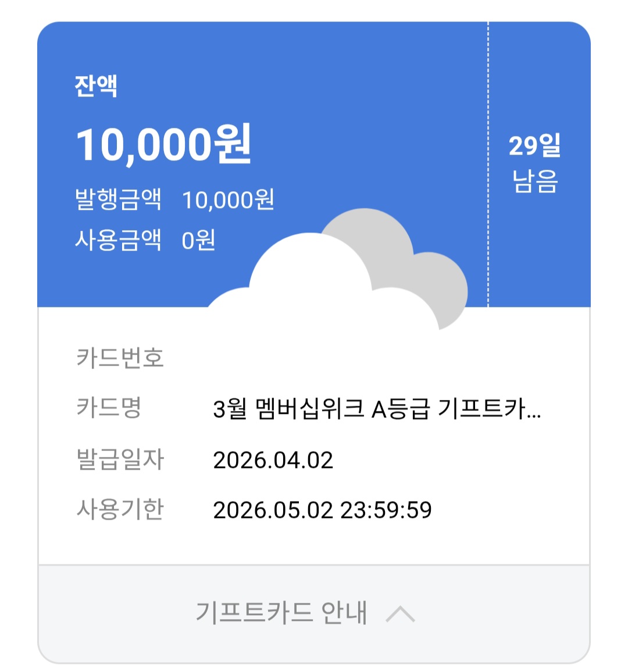Tap the 발급일자 label

pyautogui.click(x=120, y=459)
